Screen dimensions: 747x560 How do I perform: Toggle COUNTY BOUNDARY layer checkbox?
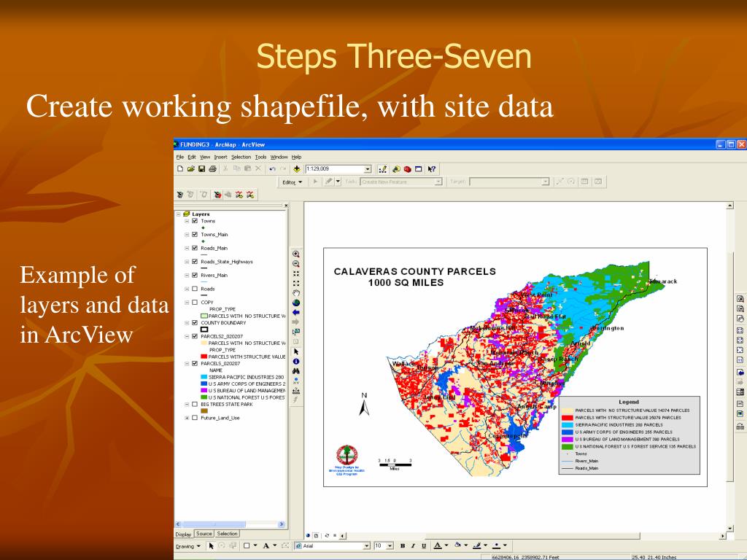(194, 323)
